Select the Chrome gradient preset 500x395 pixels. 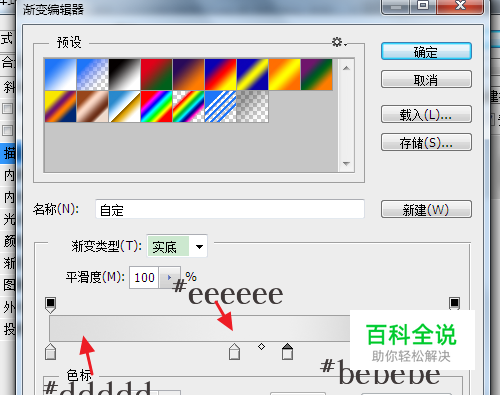(x=124, y=107)
